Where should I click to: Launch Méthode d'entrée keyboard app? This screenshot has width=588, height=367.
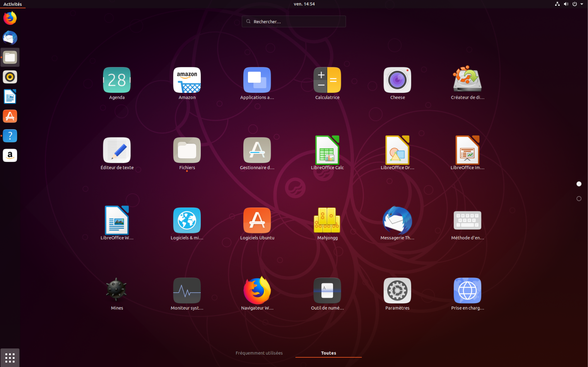coord(467,220)
